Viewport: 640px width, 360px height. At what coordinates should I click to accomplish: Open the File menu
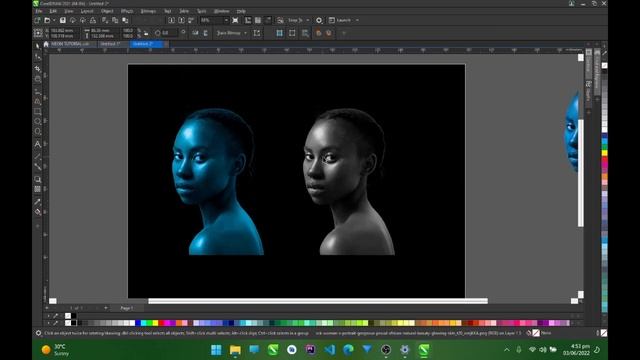pyautogui.click(x=38, y=11)
